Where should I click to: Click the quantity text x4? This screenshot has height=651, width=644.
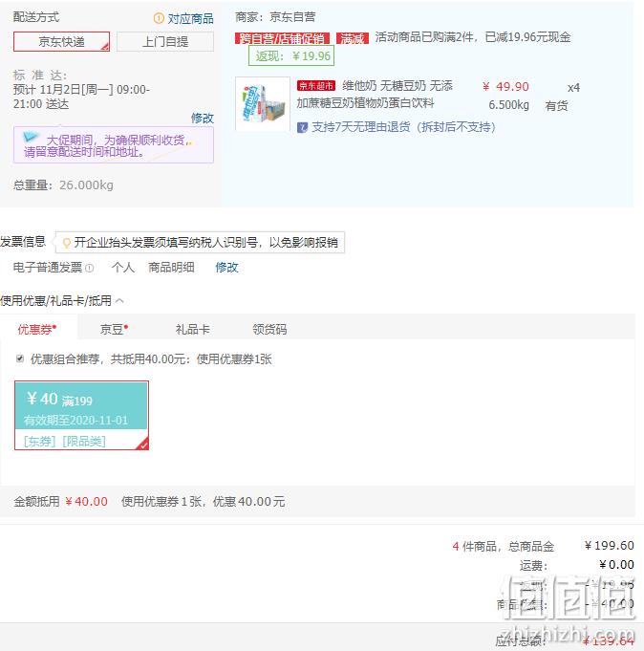point(573,88)
